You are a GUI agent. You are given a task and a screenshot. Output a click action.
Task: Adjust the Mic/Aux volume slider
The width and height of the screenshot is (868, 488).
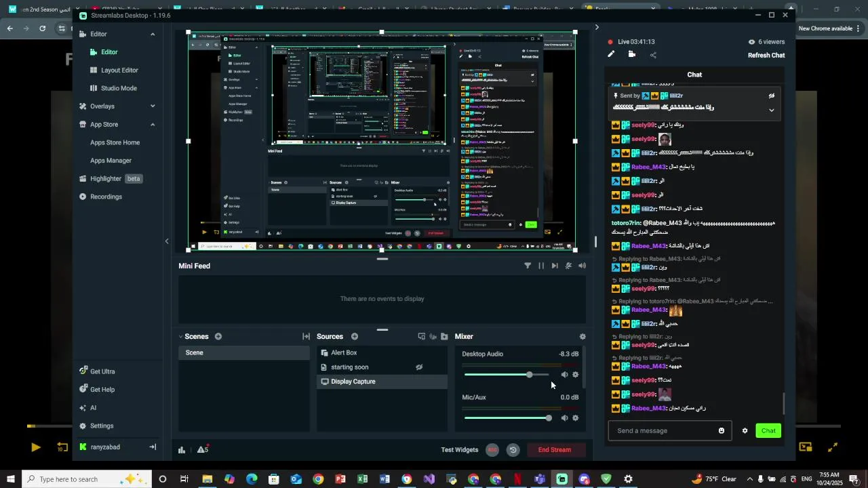pos(508,418)
